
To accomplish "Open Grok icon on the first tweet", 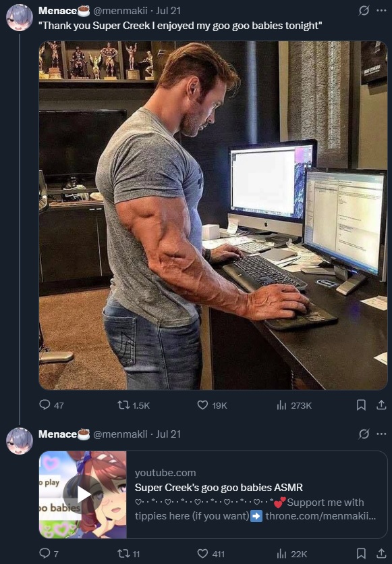I will [x=364, y=11].
